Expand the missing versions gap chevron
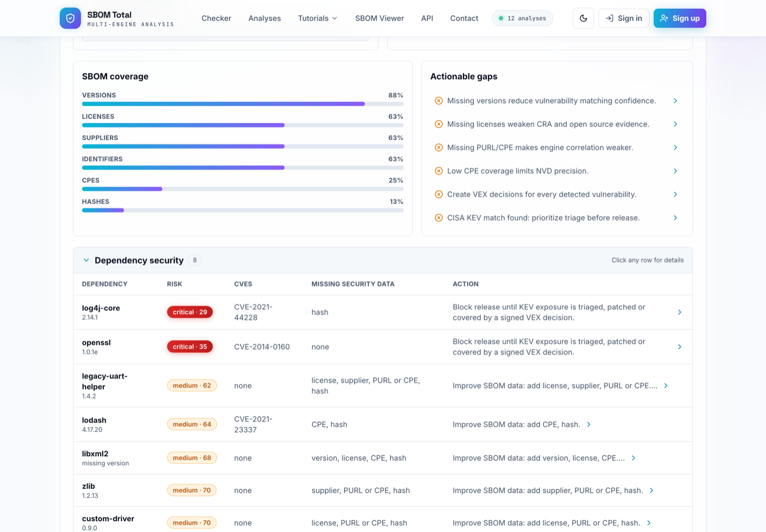This screenshot has width=766, height=532. [x=675, y=101]
